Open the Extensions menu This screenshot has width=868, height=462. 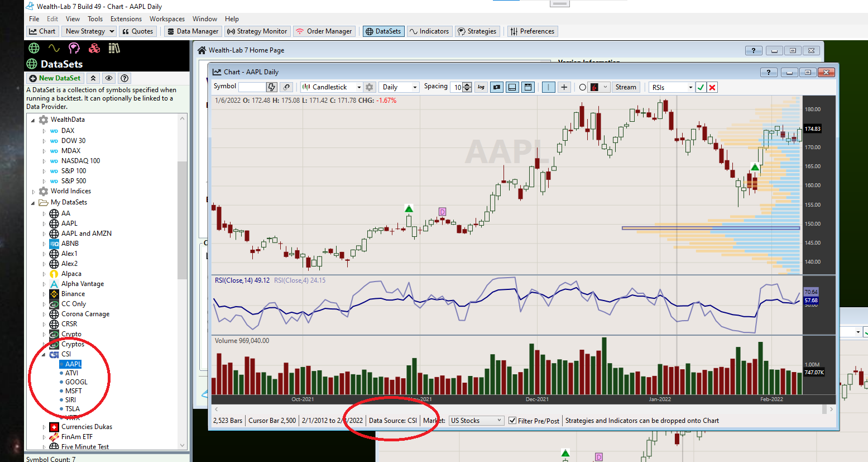tap(126, 19)
